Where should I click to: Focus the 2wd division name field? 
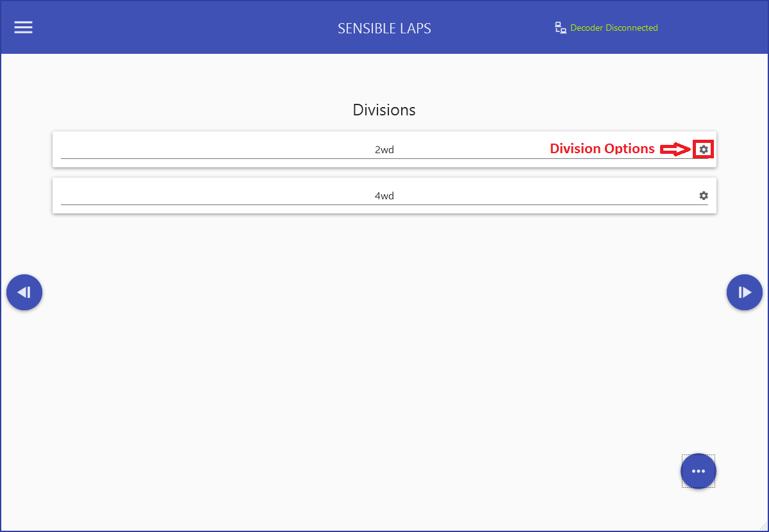pos(384,150)
